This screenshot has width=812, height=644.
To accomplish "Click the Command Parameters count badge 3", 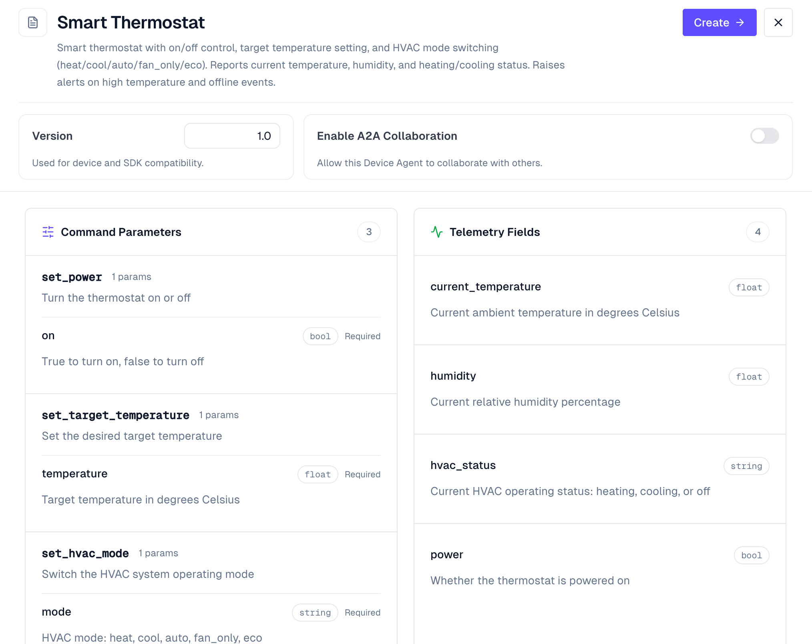I will [x=369, y=232].
